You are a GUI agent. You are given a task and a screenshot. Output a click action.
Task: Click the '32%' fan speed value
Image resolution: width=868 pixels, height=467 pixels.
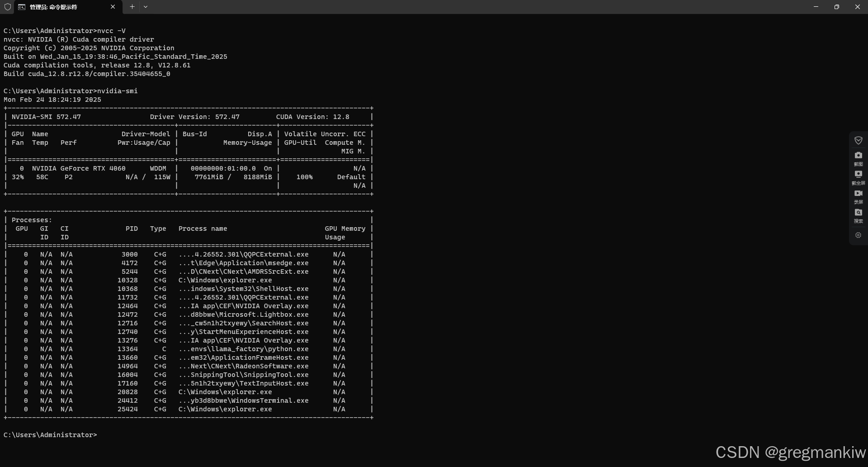coord(18,177)
